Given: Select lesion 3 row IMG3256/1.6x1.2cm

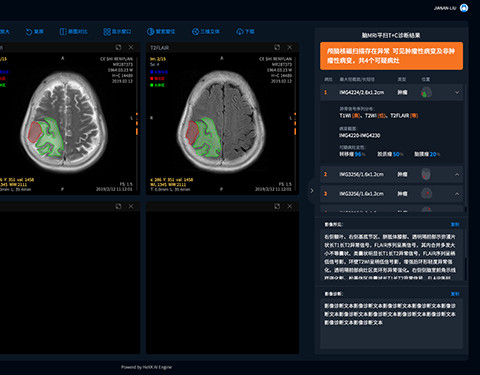Looking at the screenshot, I should point(391,194).
